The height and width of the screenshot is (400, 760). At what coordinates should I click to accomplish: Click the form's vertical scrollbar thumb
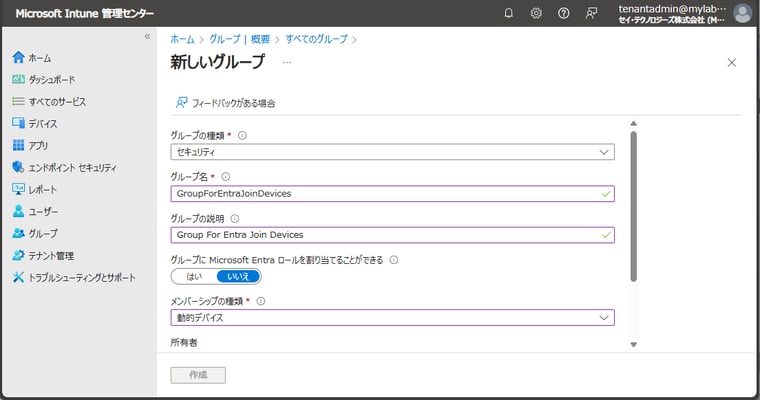pos(633,206)
